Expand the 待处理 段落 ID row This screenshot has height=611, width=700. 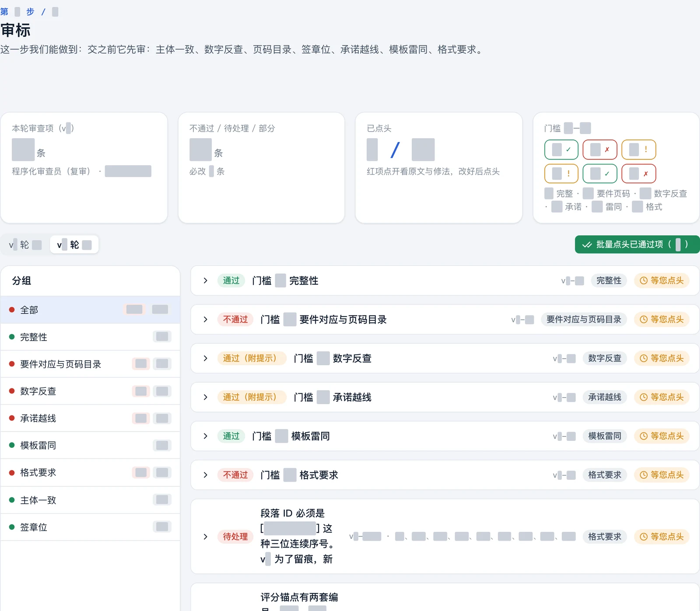coord(205,537)
